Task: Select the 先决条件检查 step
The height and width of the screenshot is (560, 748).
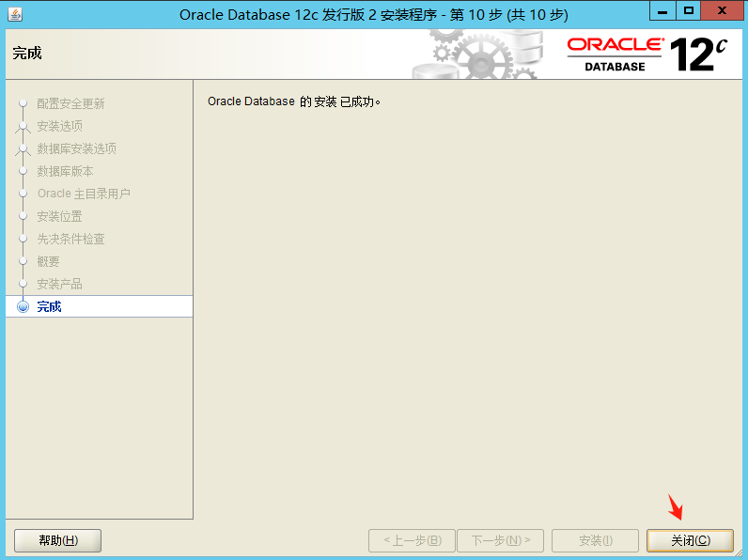Action: coord(70,239)
